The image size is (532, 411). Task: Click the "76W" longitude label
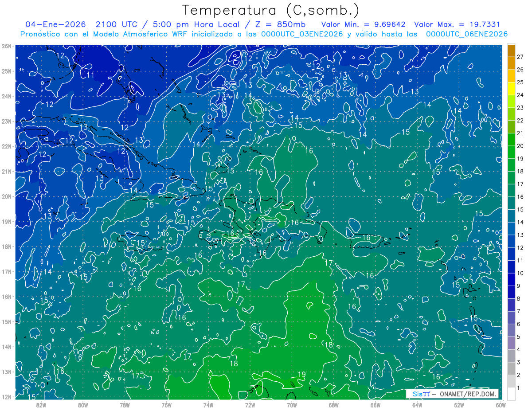[x=166, y=405]
